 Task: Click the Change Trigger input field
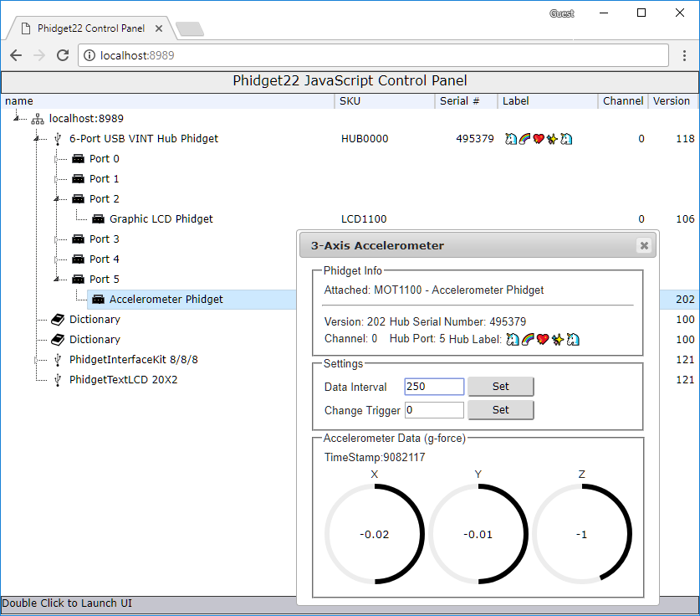pos(434,410)
